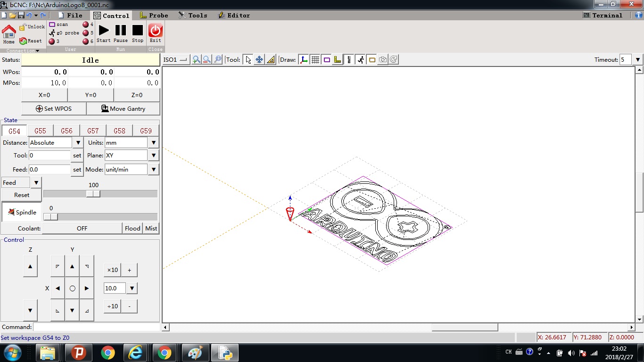This screenshot has height=362, width=644.
Task: Choose the ruler measuring tool
Action: (271, 59)
